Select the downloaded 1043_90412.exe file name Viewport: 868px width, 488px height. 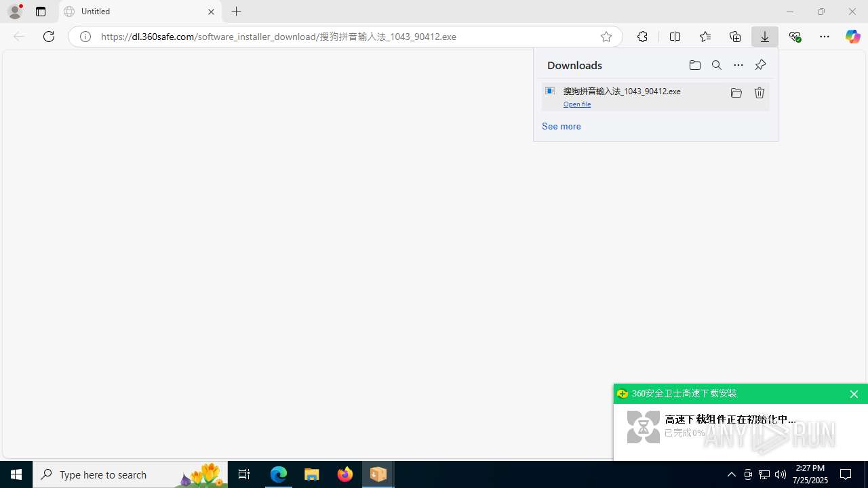pyautogui.click(x=622, y=91)
